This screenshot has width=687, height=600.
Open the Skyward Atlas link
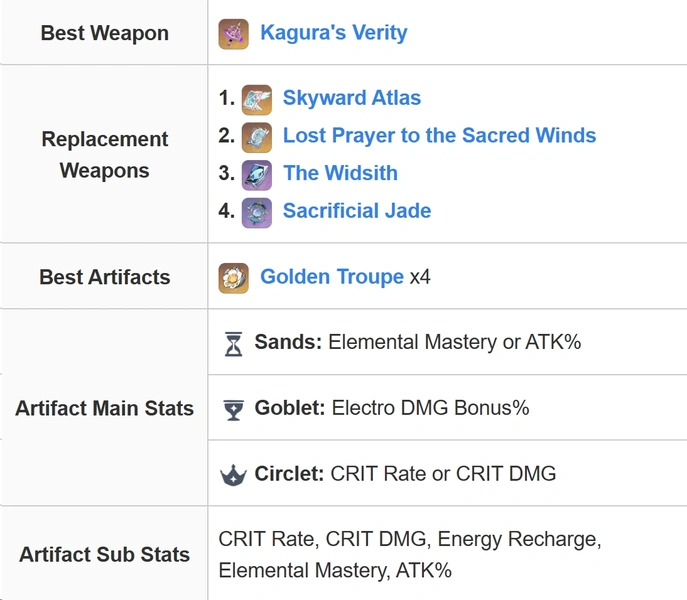(352, 98)
